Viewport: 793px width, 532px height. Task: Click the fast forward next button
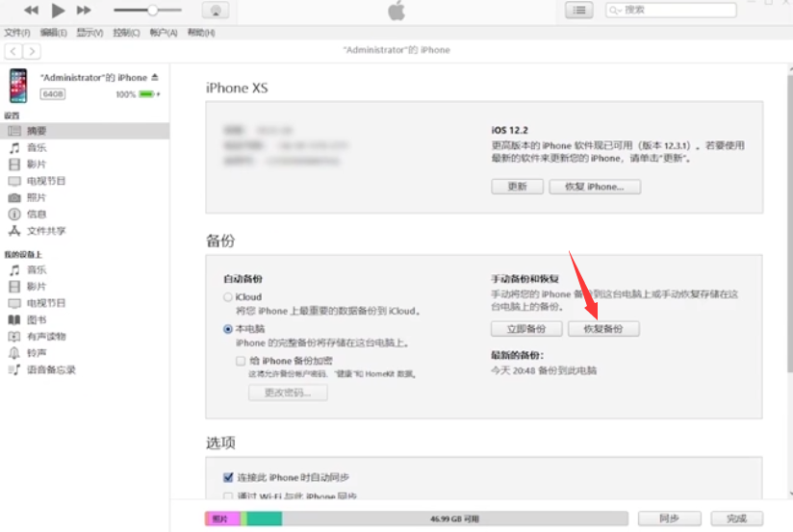click(x=84, y=10)
